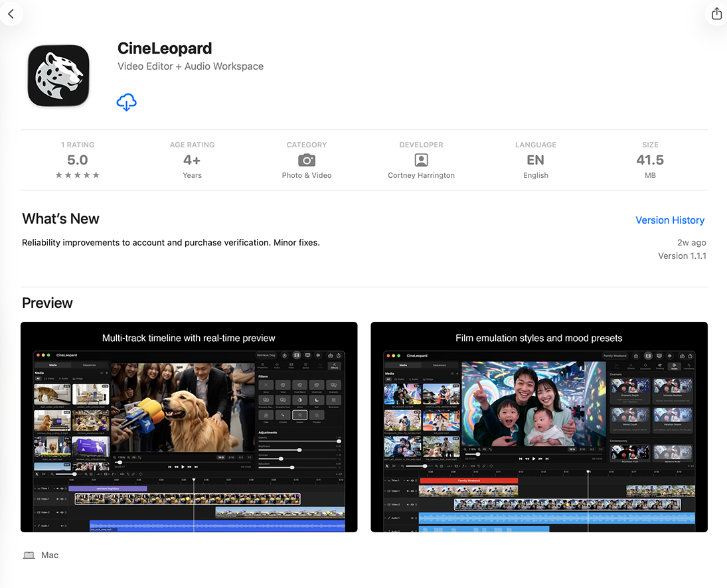Click the CineLeopard leopard app icon
The width and height of the screenshot is (727, 588).
coord(58,76)
